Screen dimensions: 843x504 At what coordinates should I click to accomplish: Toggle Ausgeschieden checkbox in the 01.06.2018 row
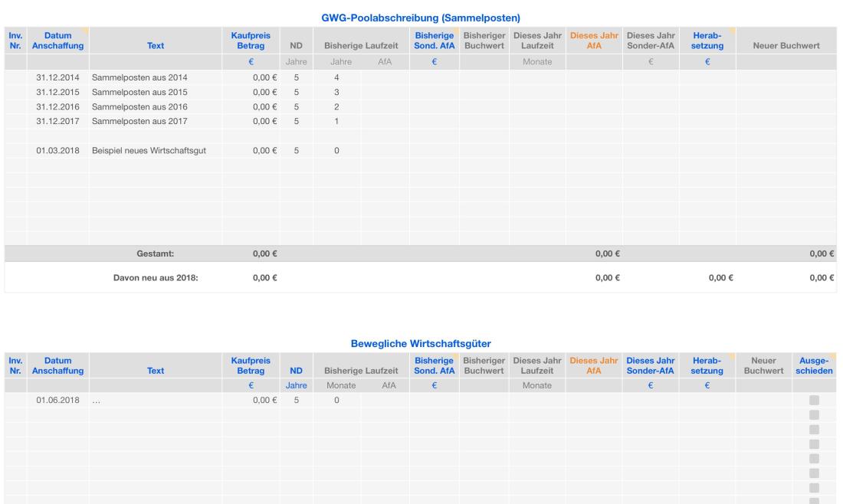click(814, 401)
